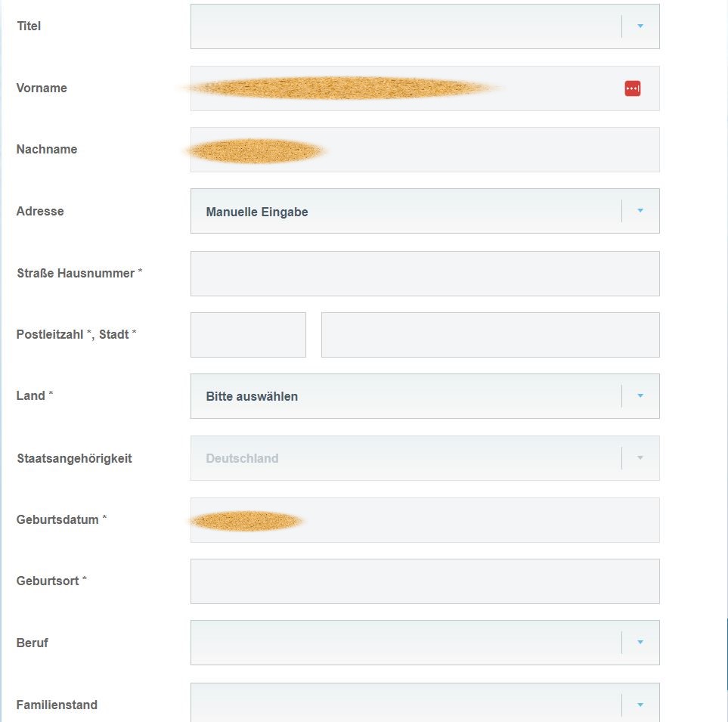Click the Geburtsort input field
Viewport: 728px width, 722px height.
click(x=425, y=581)
